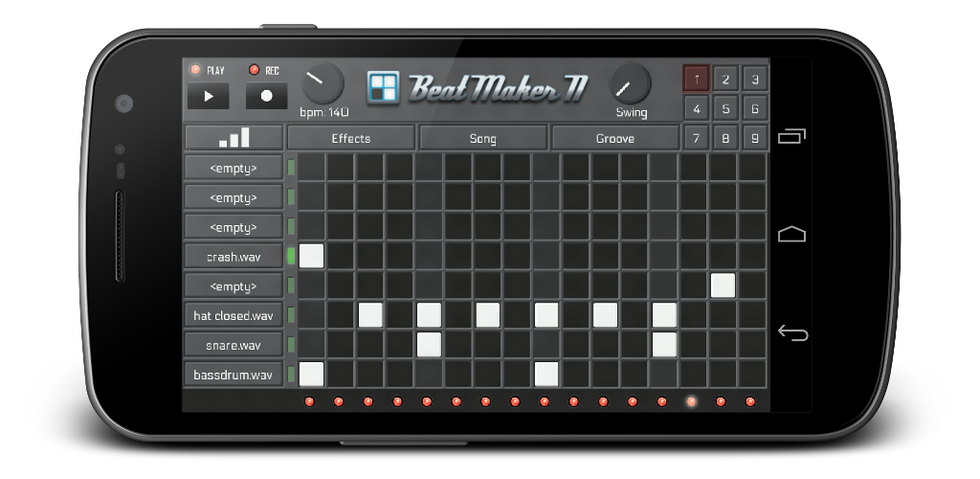980x479 pixels.
Task: Turn off hat closed.wav step 7
Action: pos(487,315)
